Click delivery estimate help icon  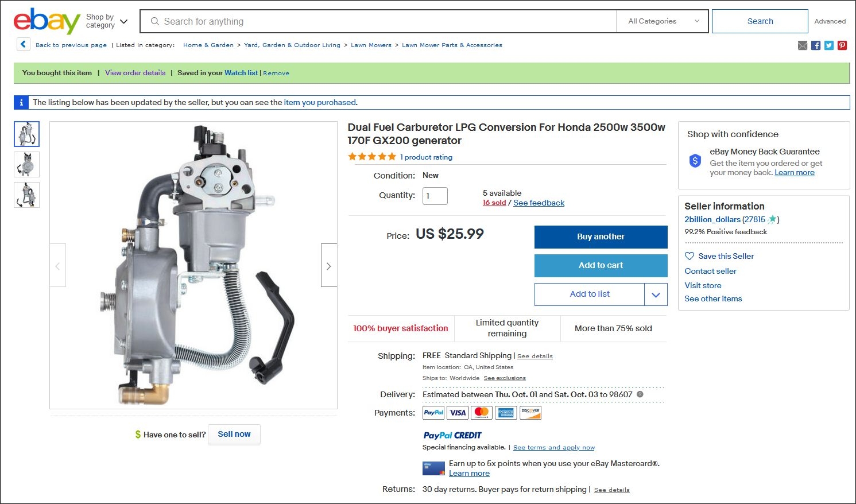(640, 394)
